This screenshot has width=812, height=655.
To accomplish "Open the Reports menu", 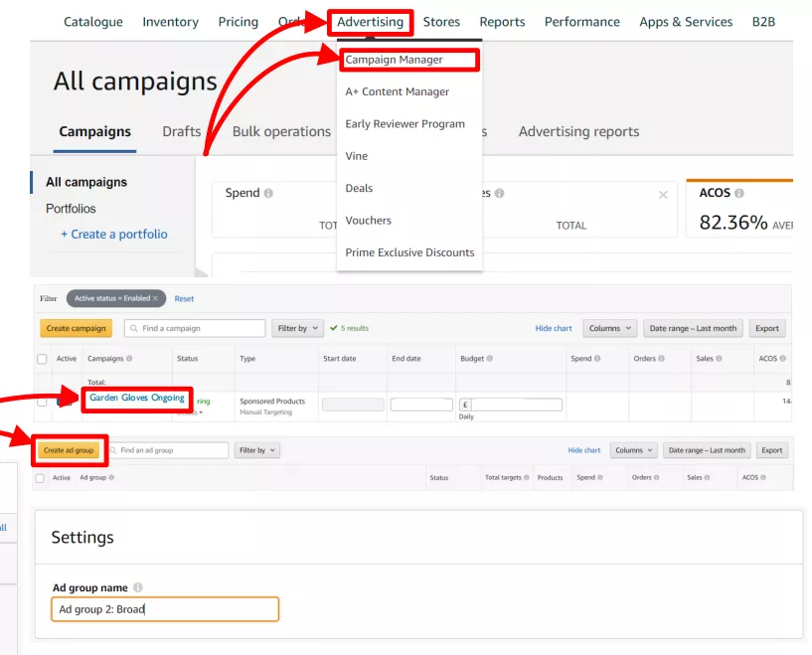I will pos(502,22).
